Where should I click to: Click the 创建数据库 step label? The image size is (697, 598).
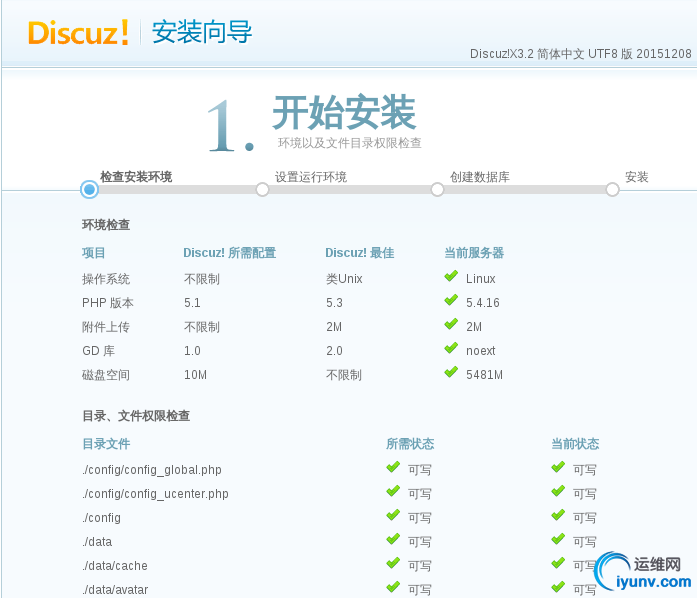480,177
